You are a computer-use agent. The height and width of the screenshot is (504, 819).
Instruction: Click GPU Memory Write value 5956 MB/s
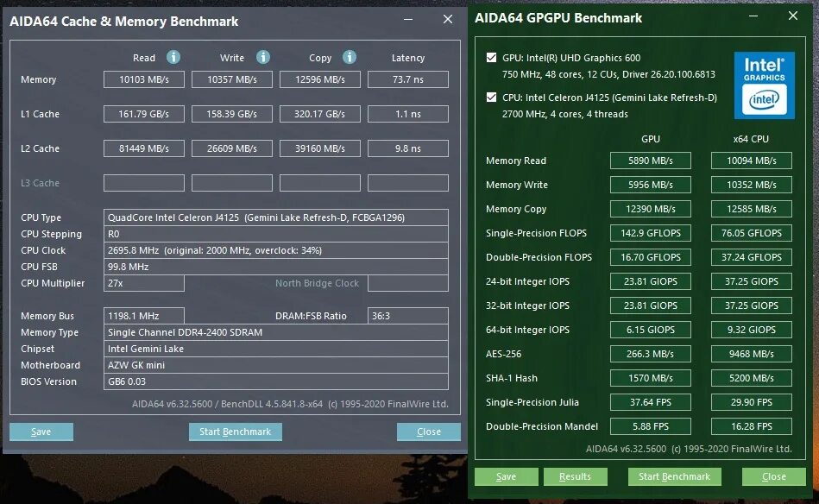click(651, 185)
